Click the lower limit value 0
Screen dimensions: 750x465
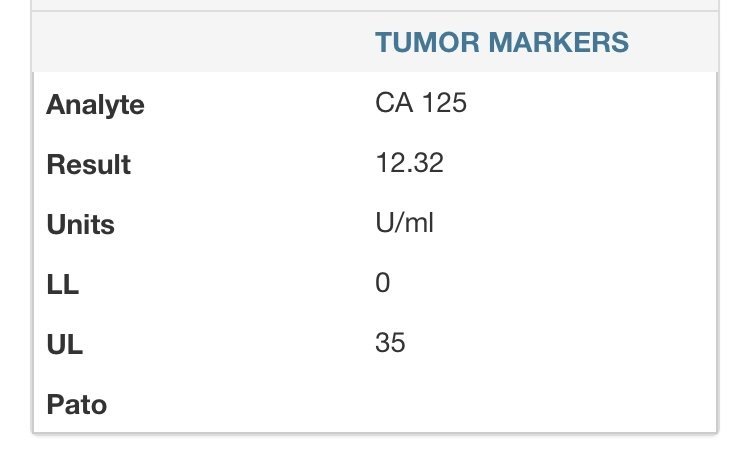click(382, 283)
